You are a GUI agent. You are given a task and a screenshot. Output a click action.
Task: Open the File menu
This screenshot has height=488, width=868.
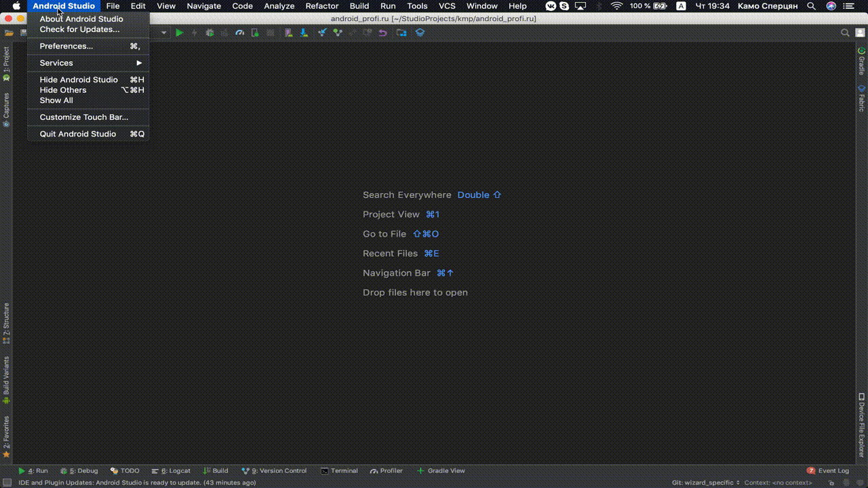click(x=113, y=6)
